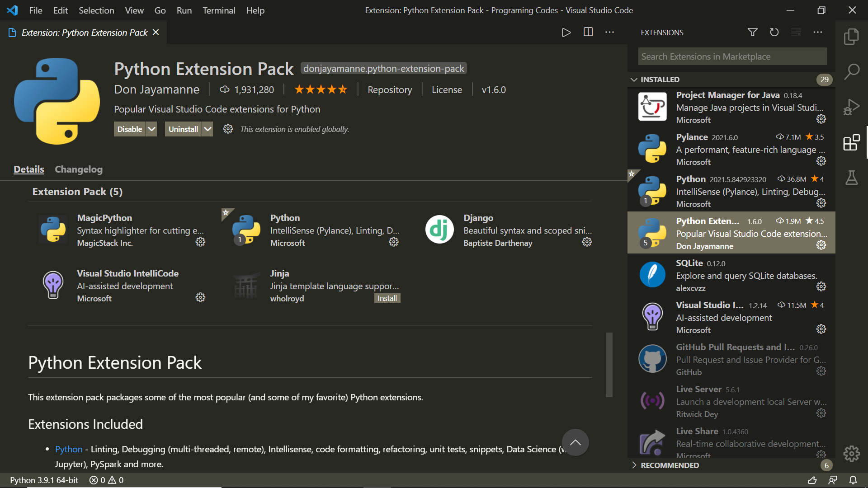
Task: Select the Search icon in activity bar
Action: [851, 71]
